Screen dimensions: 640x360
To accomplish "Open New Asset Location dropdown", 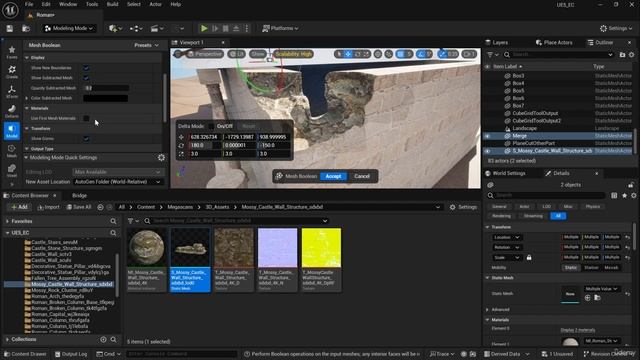I will (x=118, y=182).
